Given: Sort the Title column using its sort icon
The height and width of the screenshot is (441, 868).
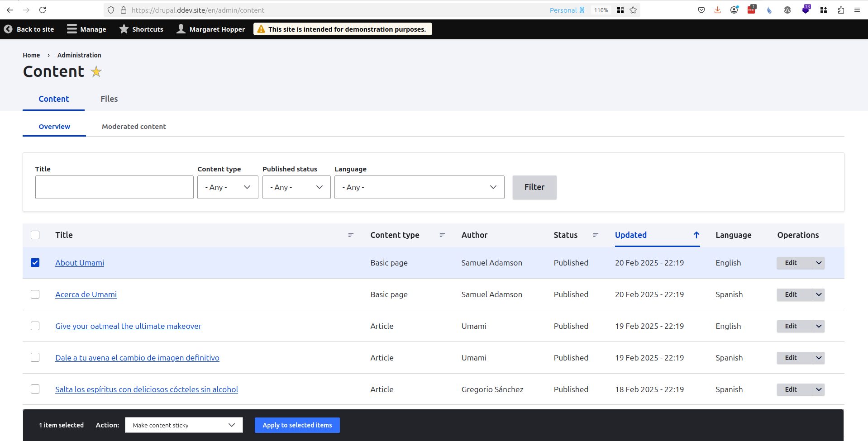Looking at the screenshot, I should coord(351,235).
